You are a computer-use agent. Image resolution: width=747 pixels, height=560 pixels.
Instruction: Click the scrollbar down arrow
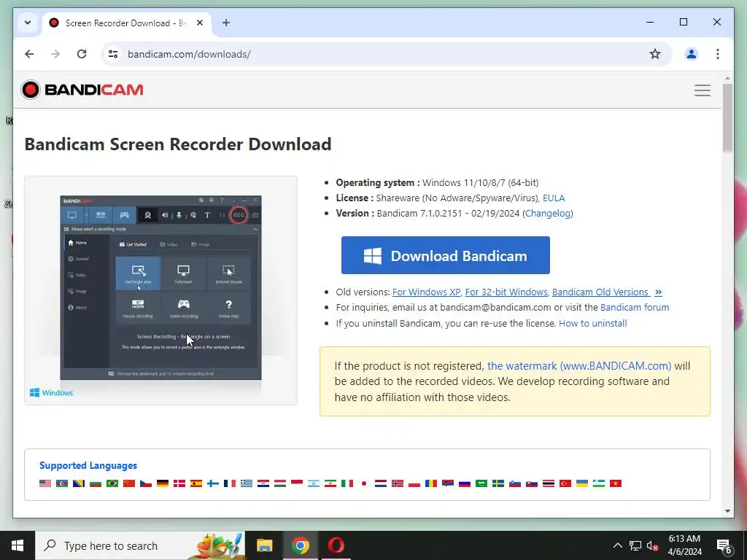point(727,511)
